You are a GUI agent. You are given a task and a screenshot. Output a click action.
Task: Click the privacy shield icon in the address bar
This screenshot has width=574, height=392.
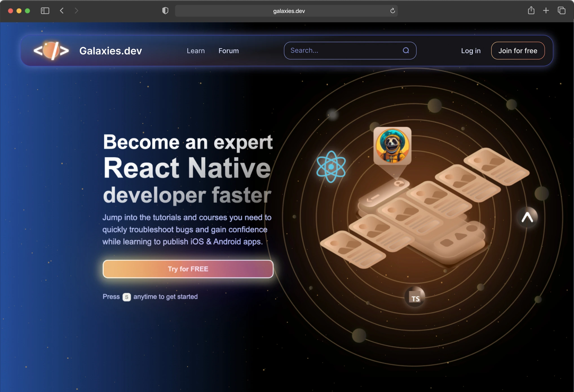pos(165,11)
